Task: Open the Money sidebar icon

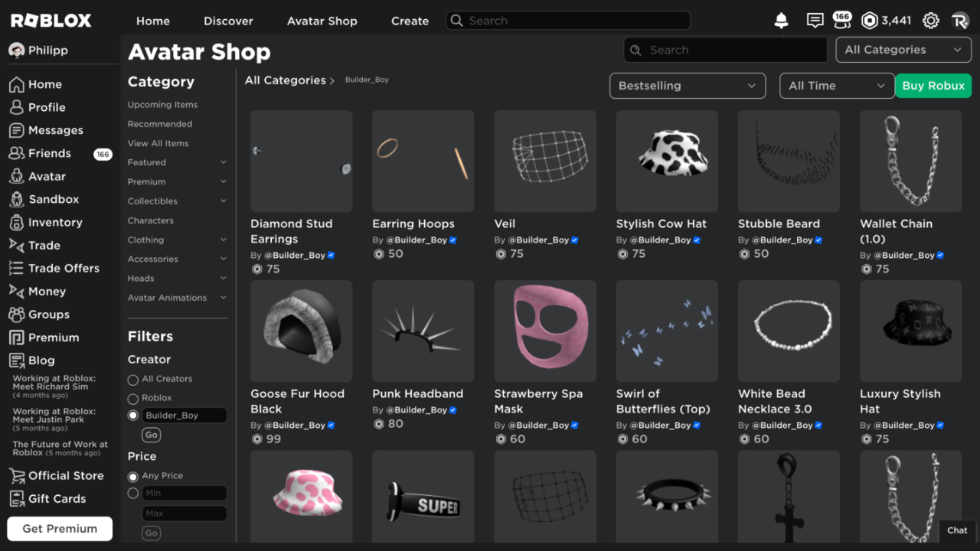Action: (16, 291)
